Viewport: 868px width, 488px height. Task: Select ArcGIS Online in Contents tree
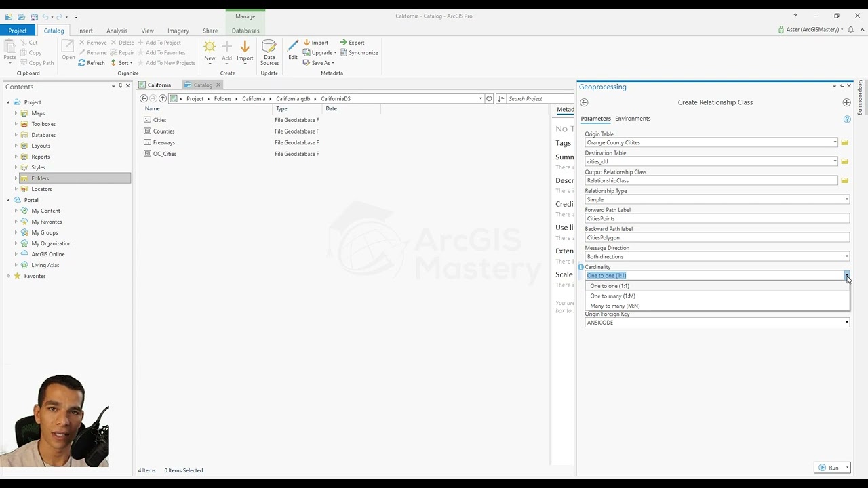point(48,254)
